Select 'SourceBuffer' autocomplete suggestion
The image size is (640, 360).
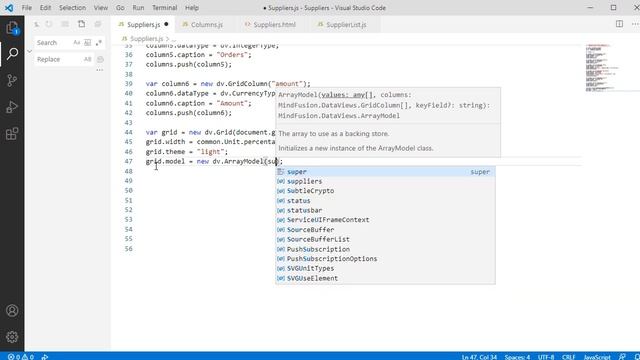(385, 230)
